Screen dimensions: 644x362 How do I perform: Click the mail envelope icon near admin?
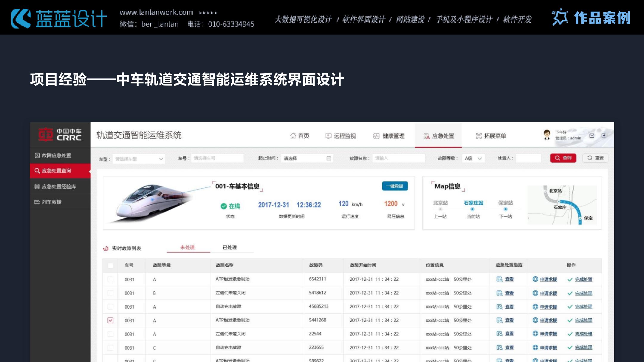point(592,135)
